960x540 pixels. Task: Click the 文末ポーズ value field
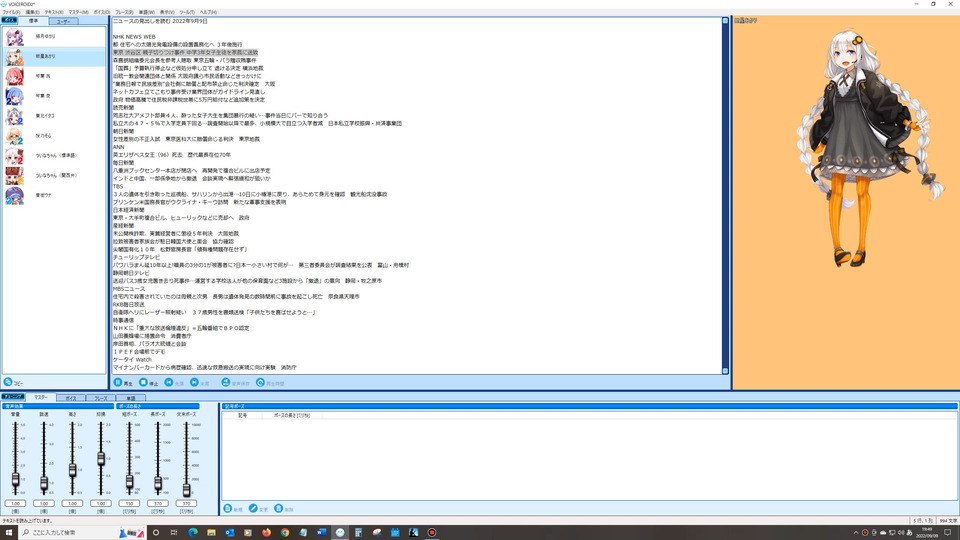point(186,503)
